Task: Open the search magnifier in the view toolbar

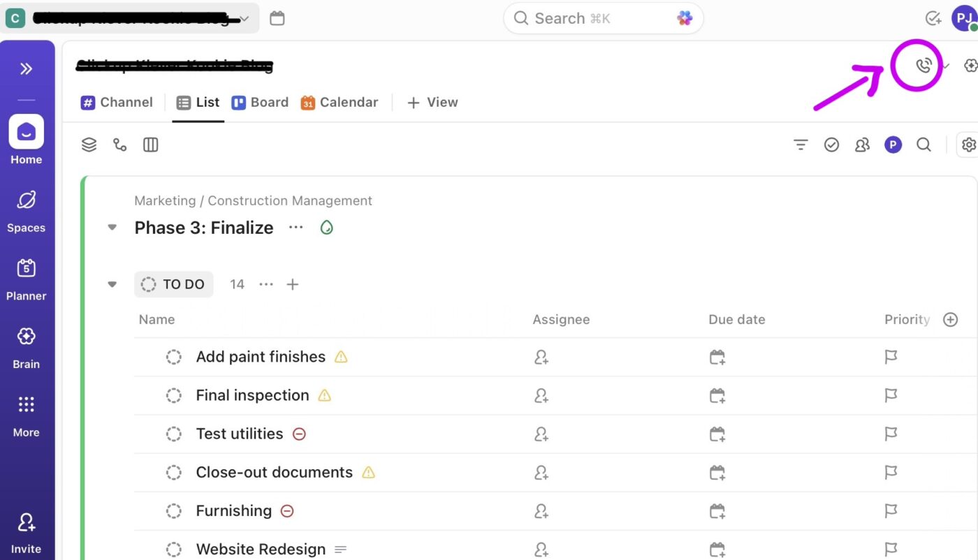Action: pyautogui.click(x=924, y=145)
